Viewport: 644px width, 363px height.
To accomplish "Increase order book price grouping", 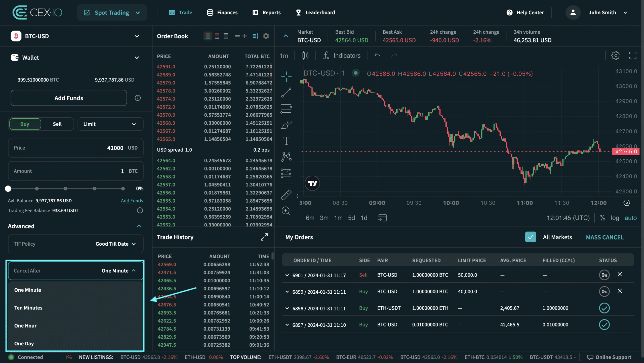I will click(245, 36).
